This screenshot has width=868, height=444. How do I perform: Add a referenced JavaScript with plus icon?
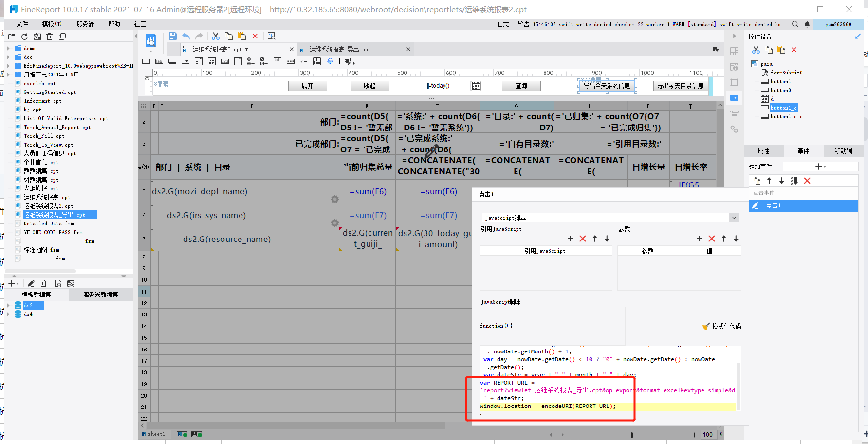[x=571, y=239]
